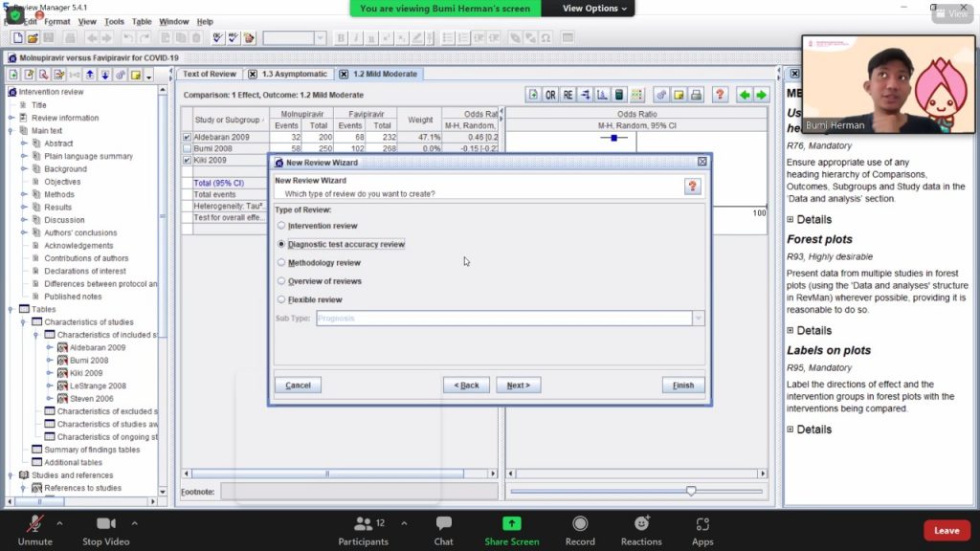
Task: Open the Tools menu
Action: [114, 21]
